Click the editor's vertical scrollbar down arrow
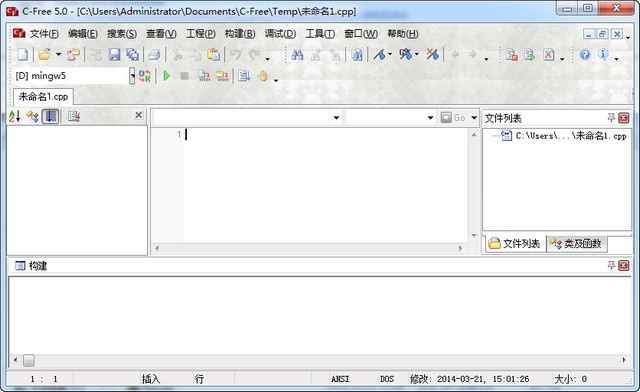Viewport: 640px width, 392px height. tap(473, 236)
